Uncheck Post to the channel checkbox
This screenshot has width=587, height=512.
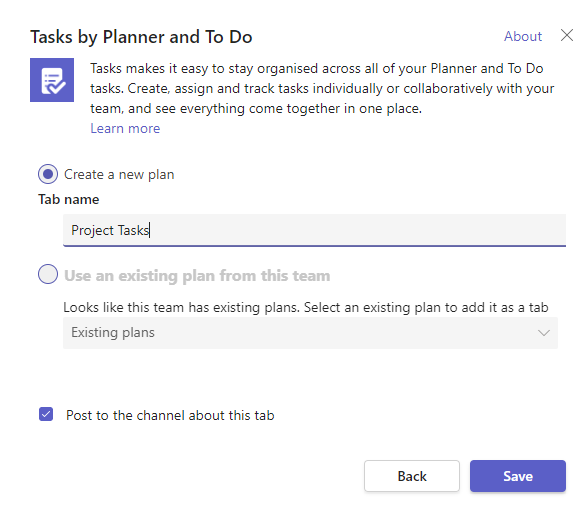(x=46, y=414)
